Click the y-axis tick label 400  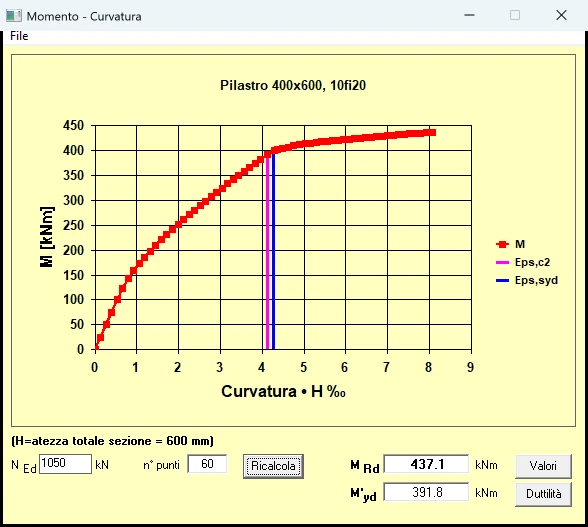(74, 150)
